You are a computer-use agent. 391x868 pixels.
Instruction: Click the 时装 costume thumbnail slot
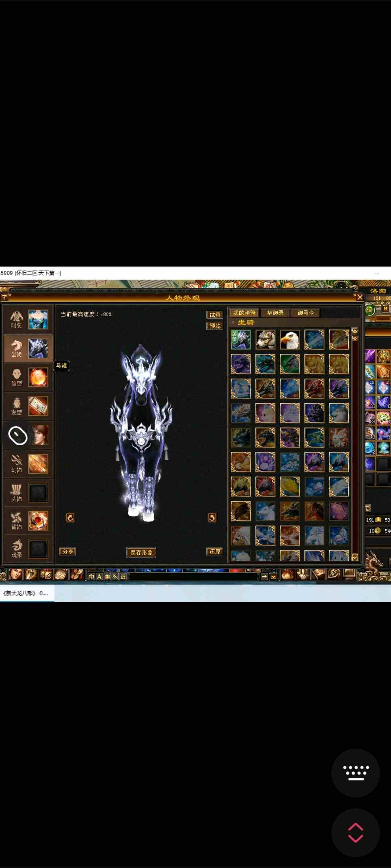[38, 319]
